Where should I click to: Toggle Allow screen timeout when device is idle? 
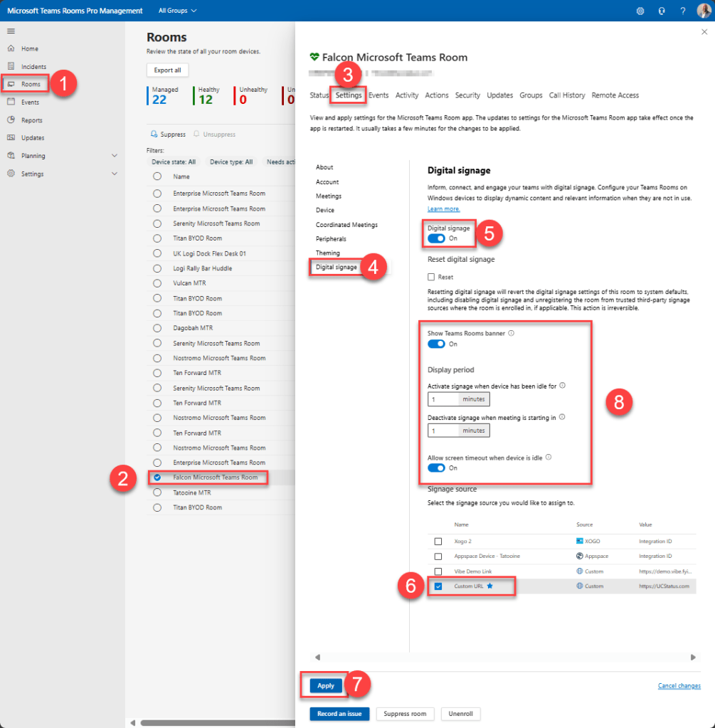(x=436, y=468)
